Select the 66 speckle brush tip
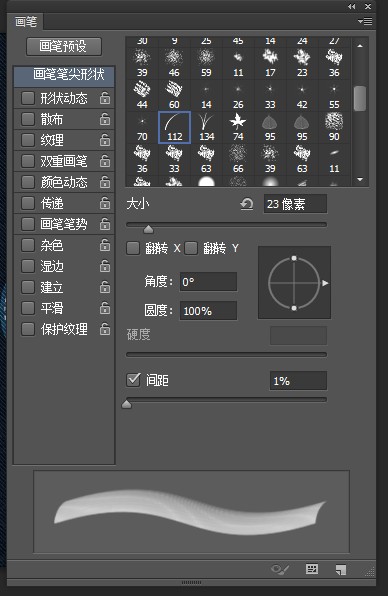Image resolution: width=388 pixels, height=596 pixels. coord(238,159)
